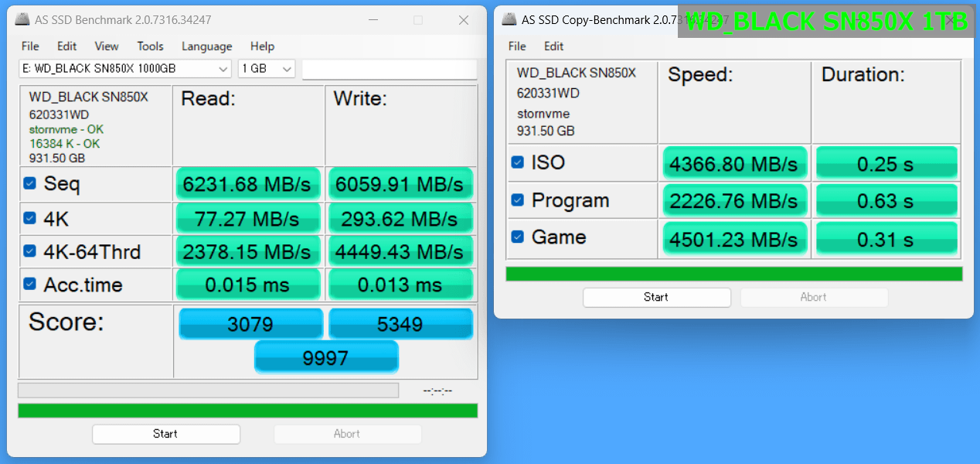Open Edit menu in Copy-Benchmark window
This screenshot has height=464, width=980.
pyautogui.click(x=554, y=46)
